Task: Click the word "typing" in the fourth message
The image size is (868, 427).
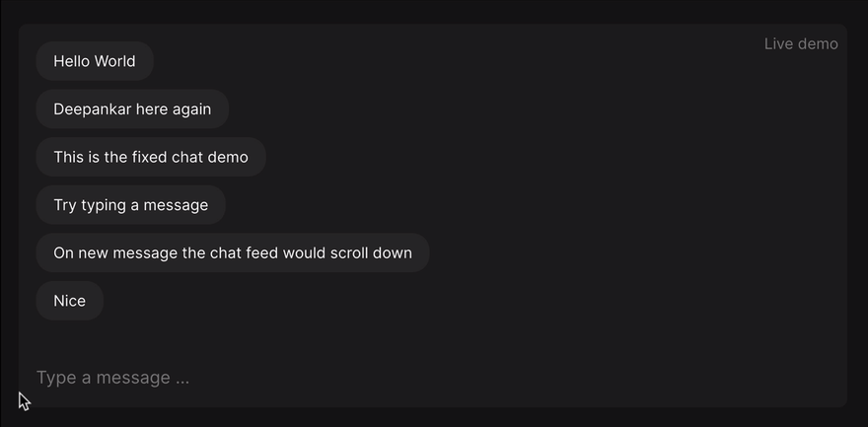Action: [x=105, y=205]
